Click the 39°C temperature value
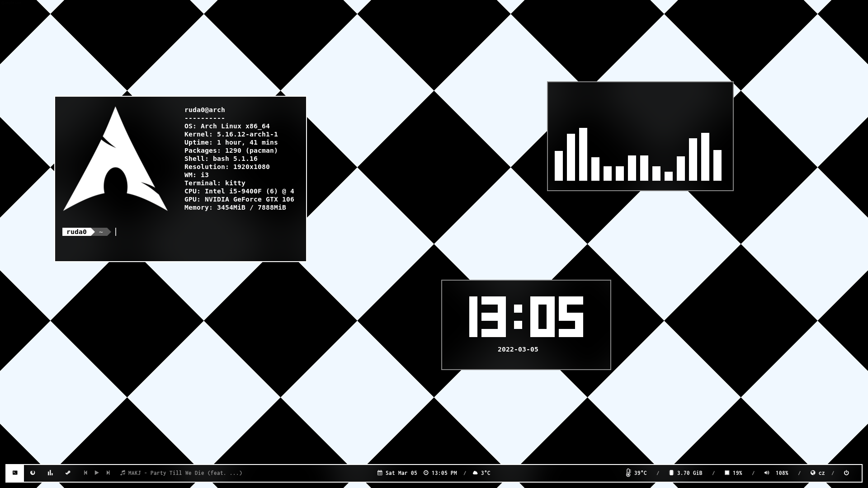This screenshot has width=868, height=488. 641,473
